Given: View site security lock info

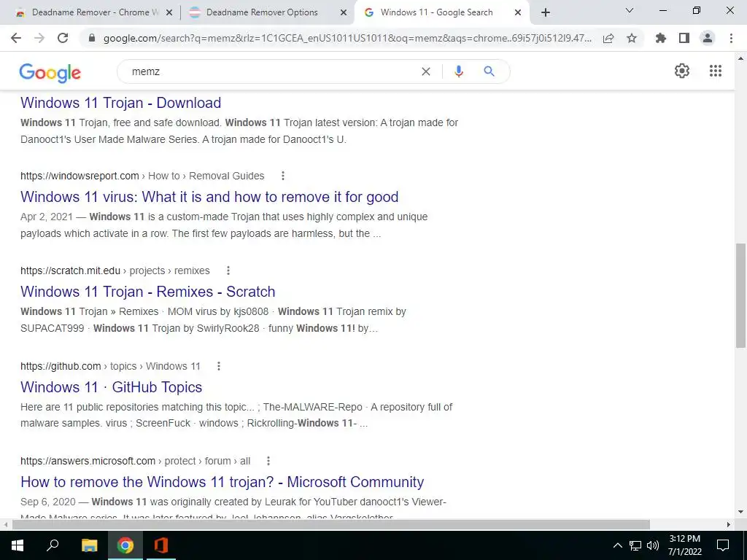Looking at the screenshot, I should pyautogui.click(x=93, y=38).
